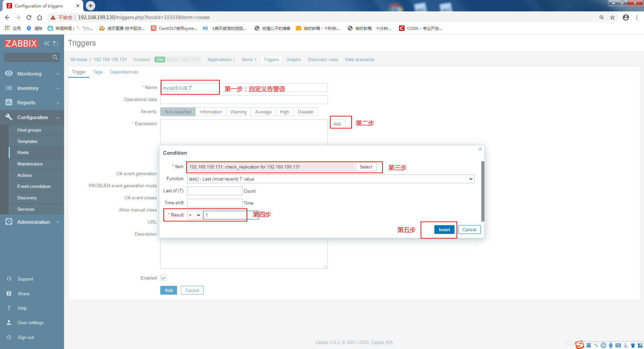
Task: Expand the Inventory menu section
Action: coord(32,88)
